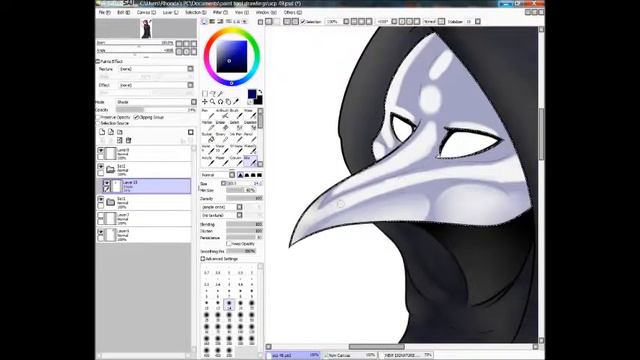Select the Lasso tool
This screenshot has width=640, height=360.
tap(213, 94)
